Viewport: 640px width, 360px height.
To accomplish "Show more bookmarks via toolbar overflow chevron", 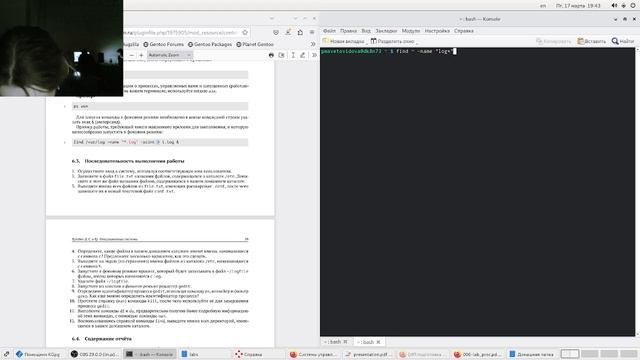I will pos(313,44).
